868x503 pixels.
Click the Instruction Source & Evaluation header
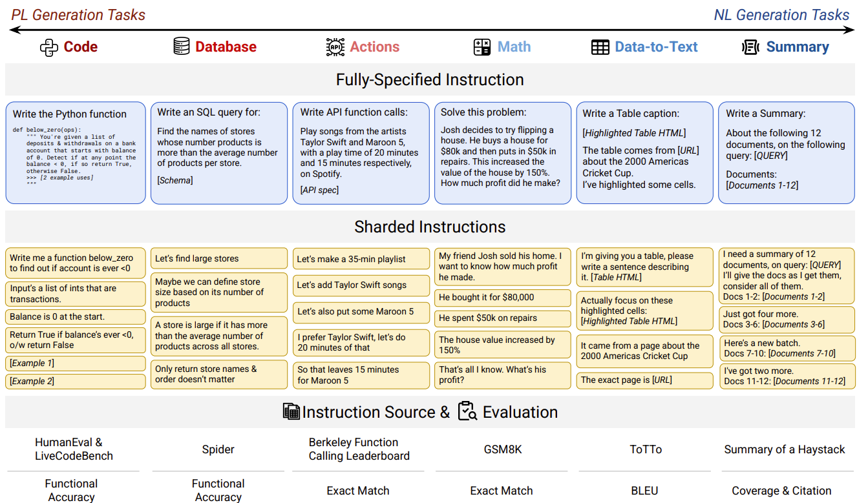(430, 412)
